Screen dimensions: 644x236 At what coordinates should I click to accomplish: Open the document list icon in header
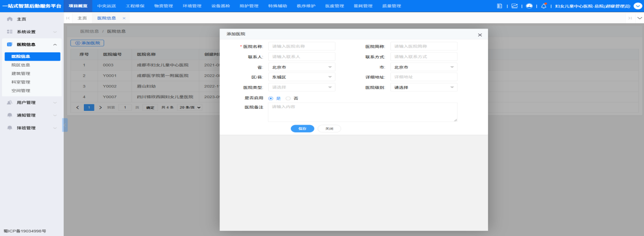click(x=500, y=6)
